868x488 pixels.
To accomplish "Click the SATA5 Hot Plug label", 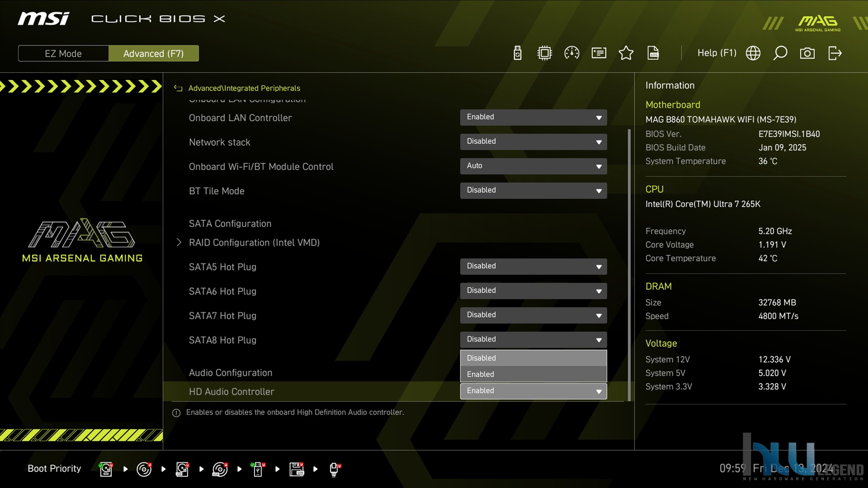I will (x=222, y=267).
